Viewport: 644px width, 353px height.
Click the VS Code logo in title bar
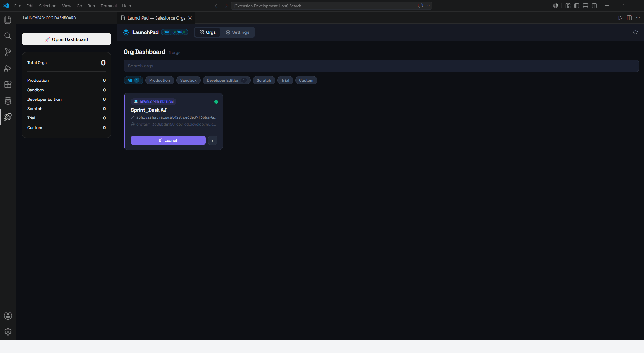click(x=6, y=6)
